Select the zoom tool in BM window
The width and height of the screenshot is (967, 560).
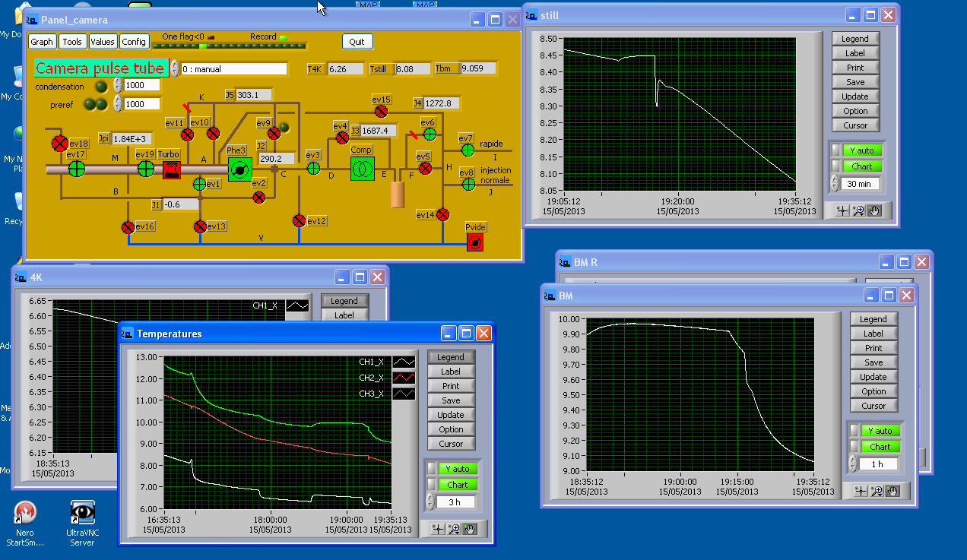coord(876,491)
